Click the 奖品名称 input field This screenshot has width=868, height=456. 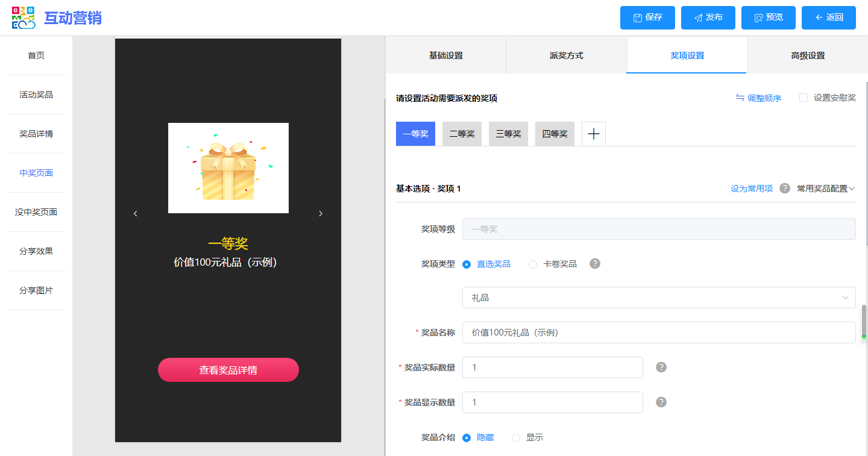click(x=659, y=333)
